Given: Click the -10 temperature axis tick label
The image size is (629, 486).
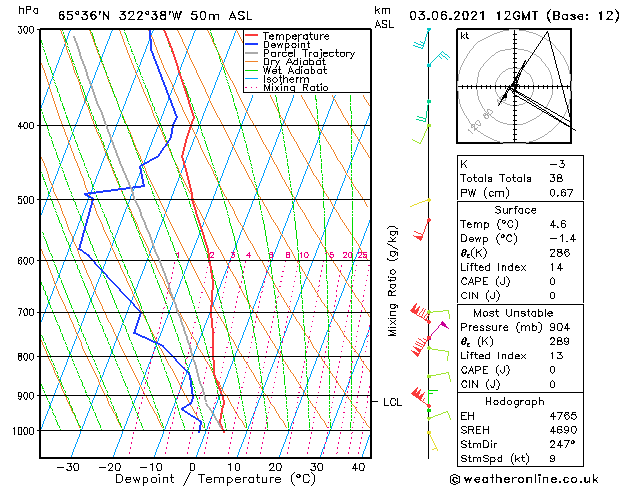Looking at the screenshot, I should click(x=151, y=467).
